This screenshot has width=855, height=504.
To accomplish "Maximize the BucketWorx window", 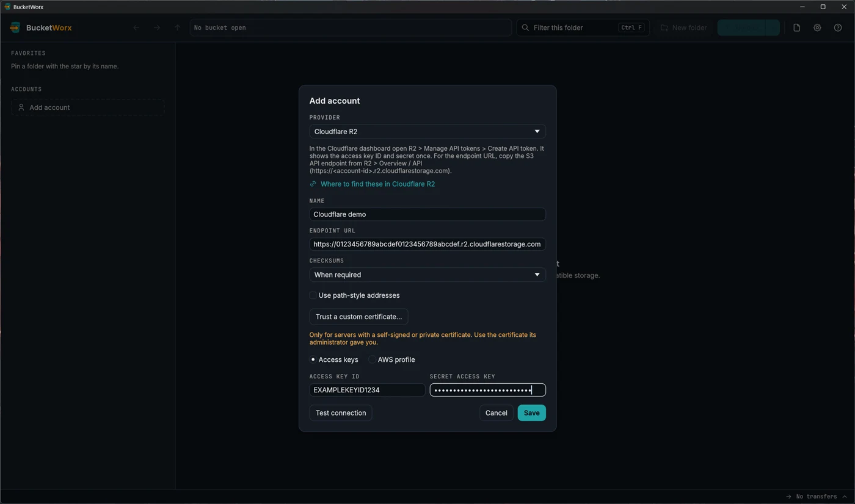I will coord(823,7).
